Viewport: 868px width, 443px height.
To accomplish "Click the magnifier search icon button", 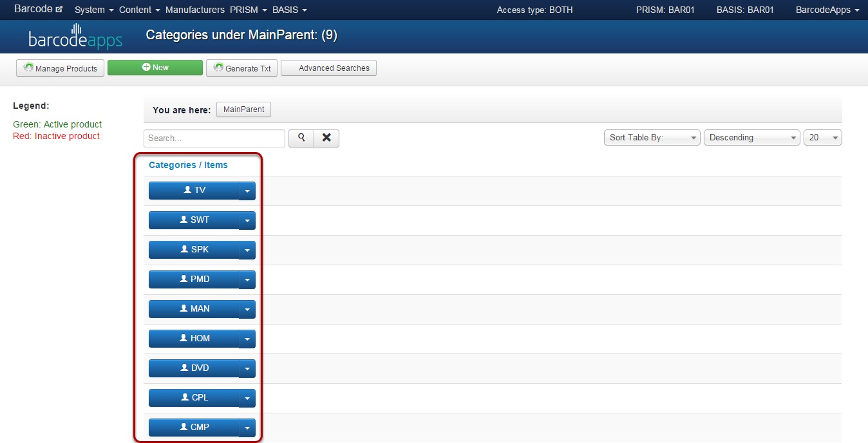I will (x=301, y=138).
